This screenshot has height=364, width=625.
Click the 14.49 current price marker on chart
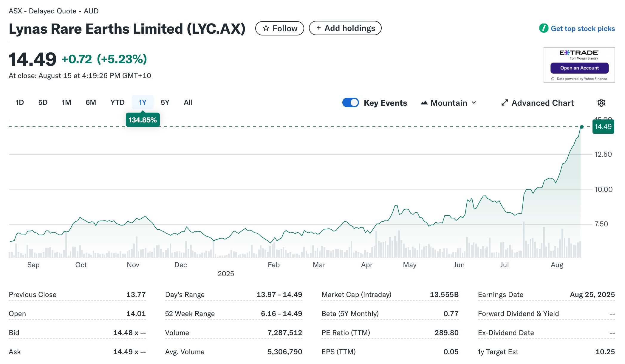tap(603, 127)
